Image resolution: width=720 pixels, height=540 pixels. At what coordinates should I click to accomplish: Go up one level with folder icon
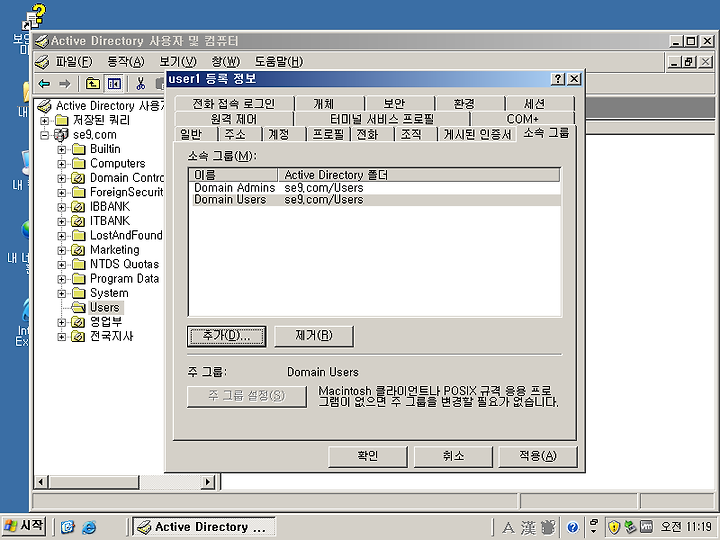pyautogui.click(x=93, y=84)
